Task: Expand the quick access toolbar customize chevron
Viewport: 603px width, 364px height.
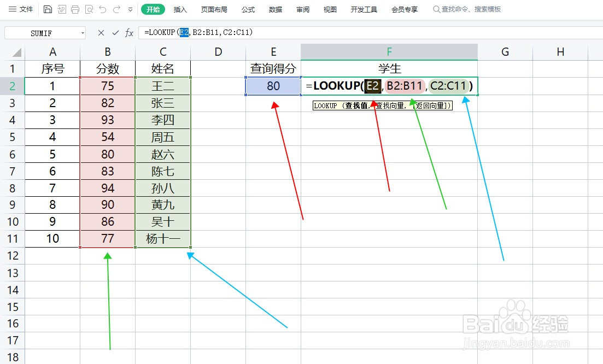Action: click(x=130, y=9)
